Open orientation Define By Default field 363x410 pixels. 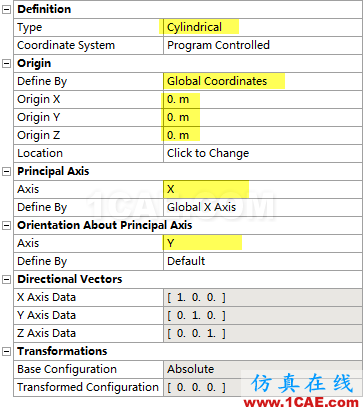[263, 261]
